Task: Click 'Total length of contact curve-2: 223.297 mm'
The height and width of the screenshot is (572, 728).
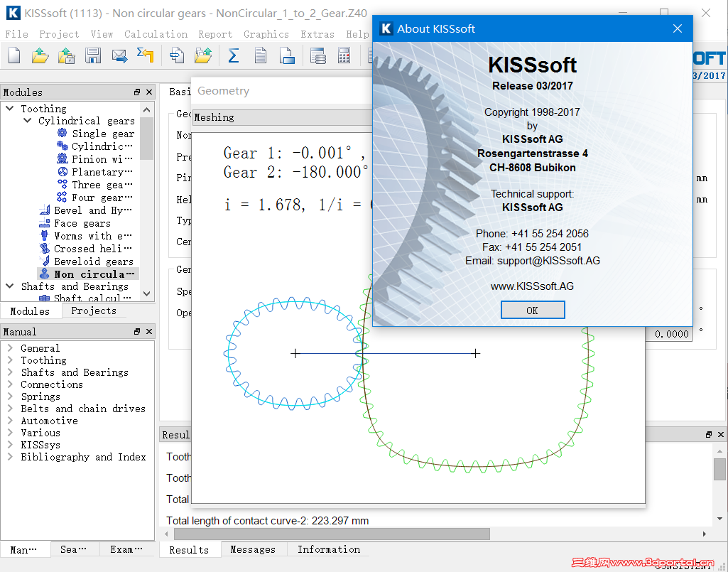Action: (x=268, y=520)
